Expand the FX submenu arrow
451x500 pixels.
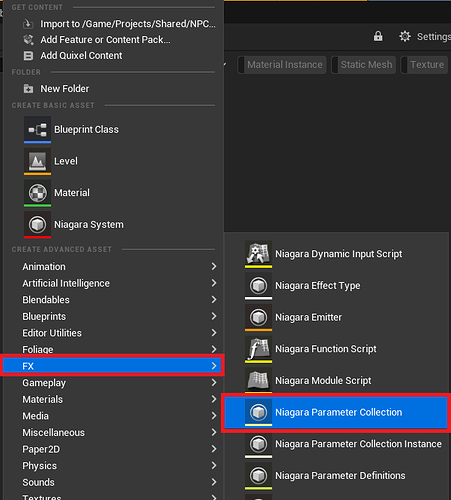click(x=214, y=366)
